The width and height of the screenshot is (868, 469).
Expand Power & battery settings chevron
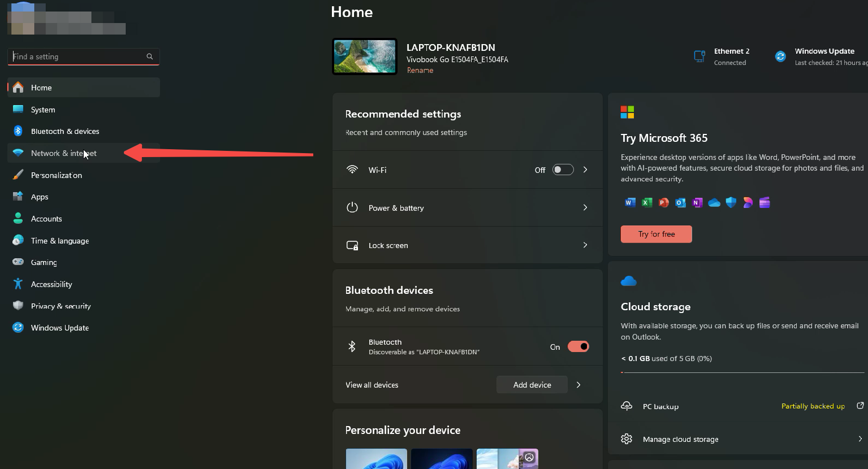[585, 207]
